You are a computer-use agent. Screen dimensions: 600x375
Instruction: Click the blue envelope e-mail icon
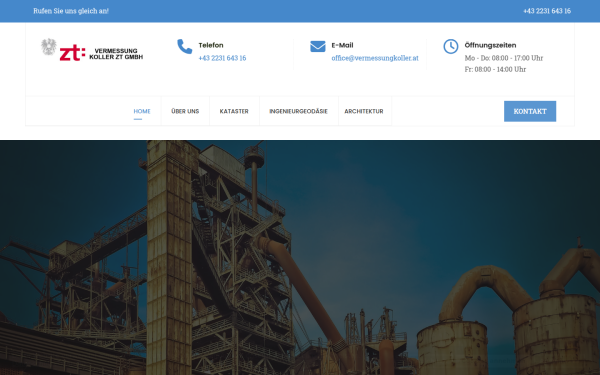[318, 46]
